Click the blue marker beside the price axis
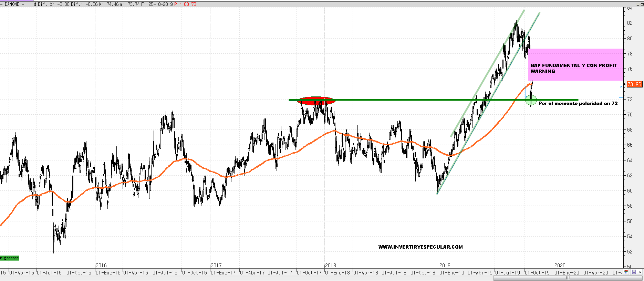Screen dimensions: 644x281 coord(621,86)
